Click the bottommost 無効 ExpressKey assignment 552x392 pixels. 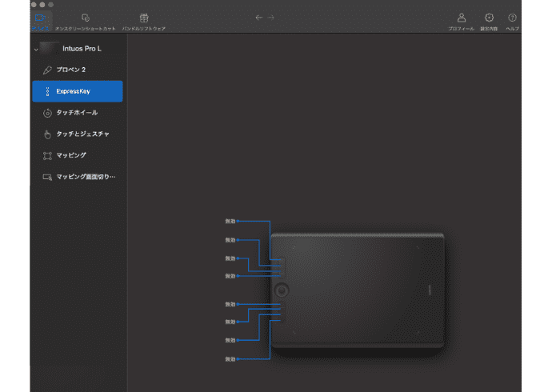pyautogui.click(x=230, y=359)
